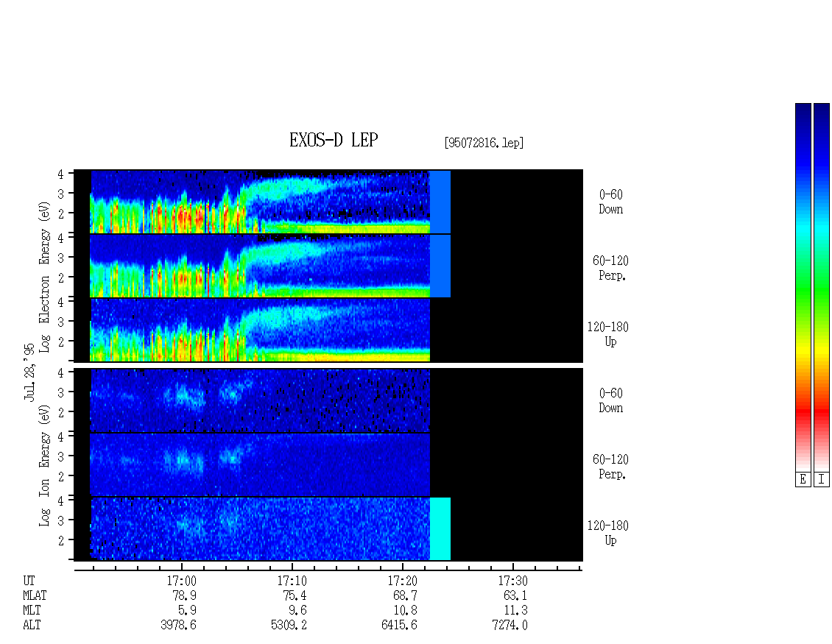This screenshot has width=832, height=644.
Task: Click the cyan block in ion Up panel
Action: point(440,529)
